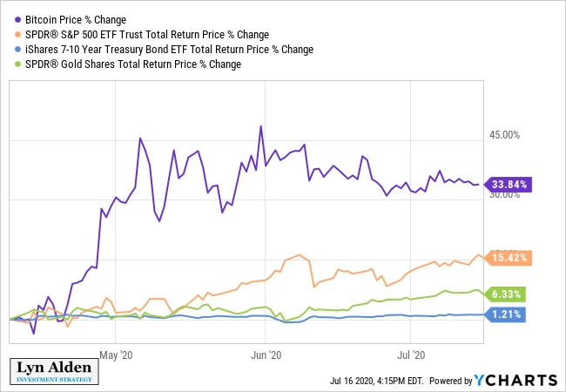Select SPDR Gold Shares legend text
Viewport: 566px width, 392px height.
(133, 64)
